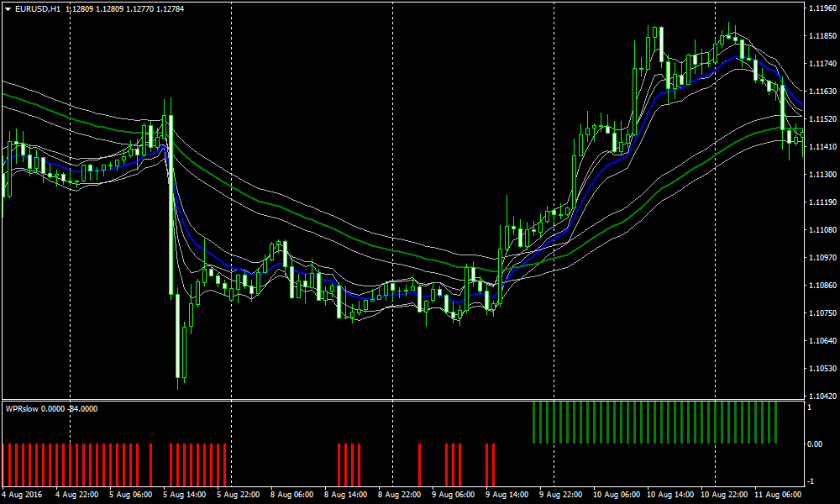Expand the chart window via the triangle arrow
This screenshot has width=840, height=504.
(7, 8)
